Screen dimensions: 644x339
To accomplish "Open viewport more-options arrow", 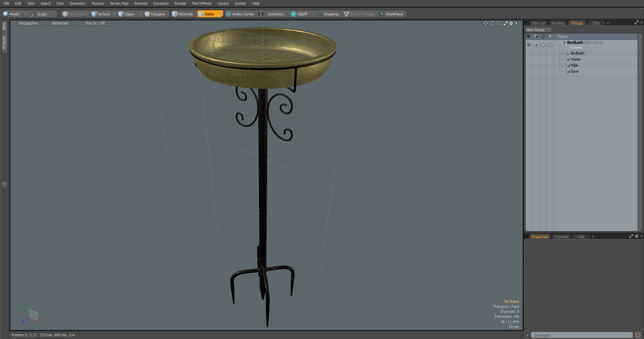I will [517, 23].
